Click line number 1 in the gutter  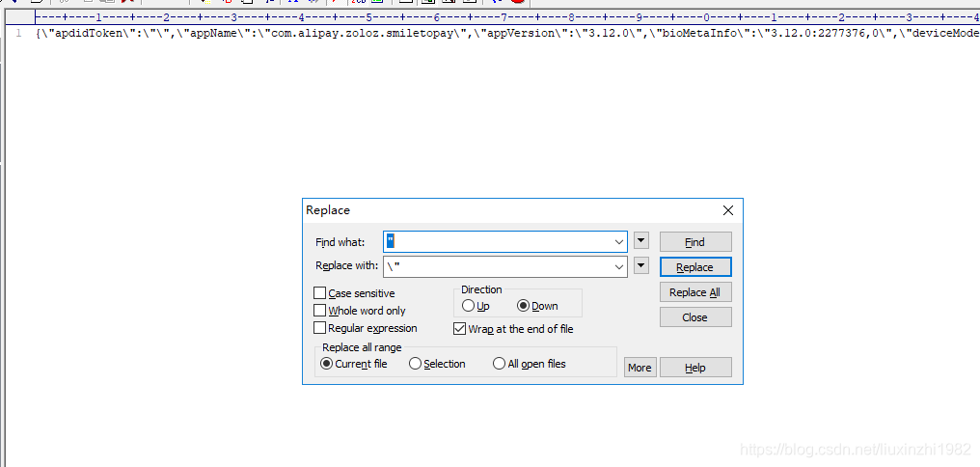pyautogui.click(x=19, y=33)
